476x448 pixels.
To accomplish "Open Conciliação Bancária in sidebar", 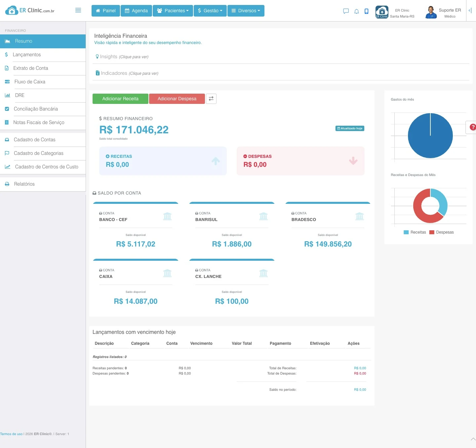I will click(x=43, y=109).
